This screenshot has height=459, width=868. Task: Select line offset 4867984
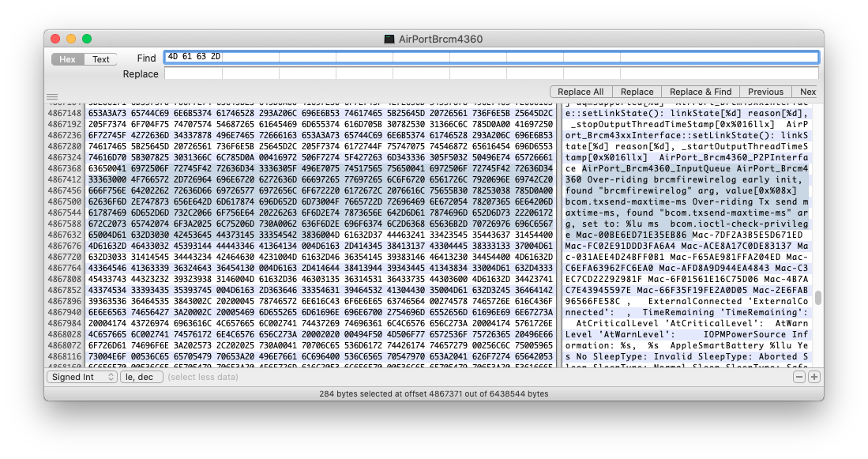[x=64, y=323]
